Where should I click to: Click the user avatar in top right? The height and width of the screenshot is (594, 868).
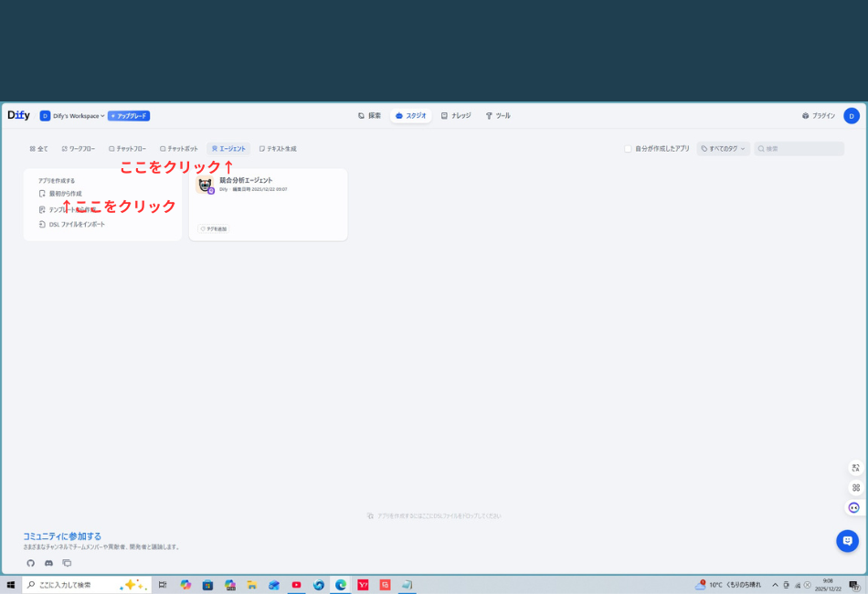click(x=851, y=115)
